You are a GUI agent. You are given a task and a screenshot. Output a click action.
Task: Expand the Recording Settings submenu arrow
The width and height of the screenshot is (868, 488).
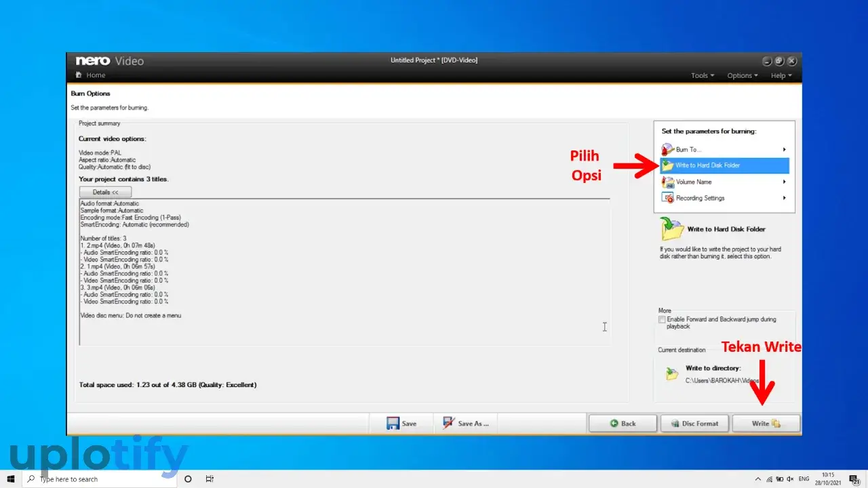pyautogui.click(x=785, y=198)
